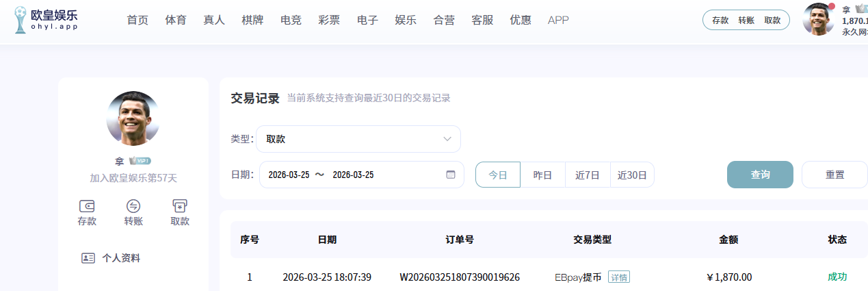Open the profile avatar in the top right
The width and height of the screenshot is (868, 291).
pyautogui.click(x=818, y=20)
